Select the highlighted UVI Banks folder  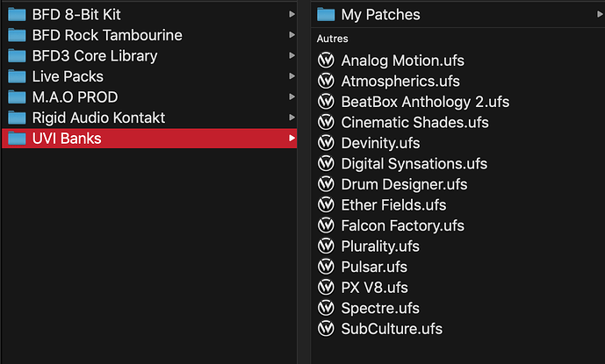coord(66,139)
